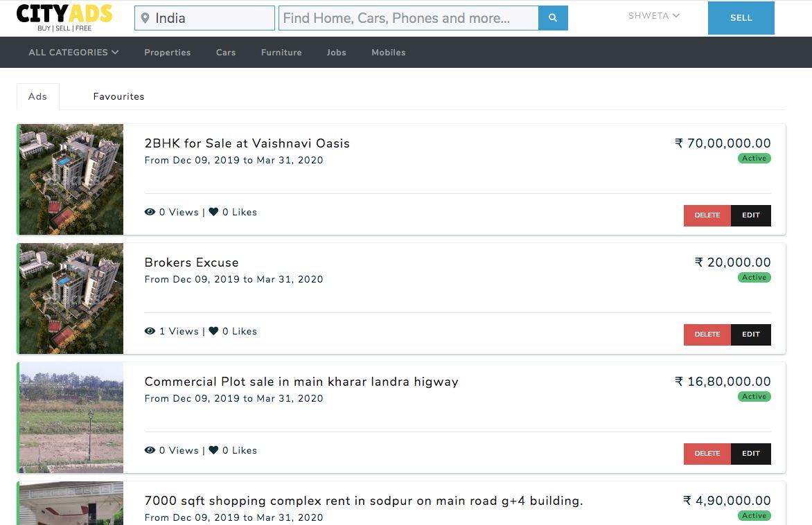The height and width of the screenshot is (525, 812).
Task: Click the blue SELL button
Action: tap(741, 17)
